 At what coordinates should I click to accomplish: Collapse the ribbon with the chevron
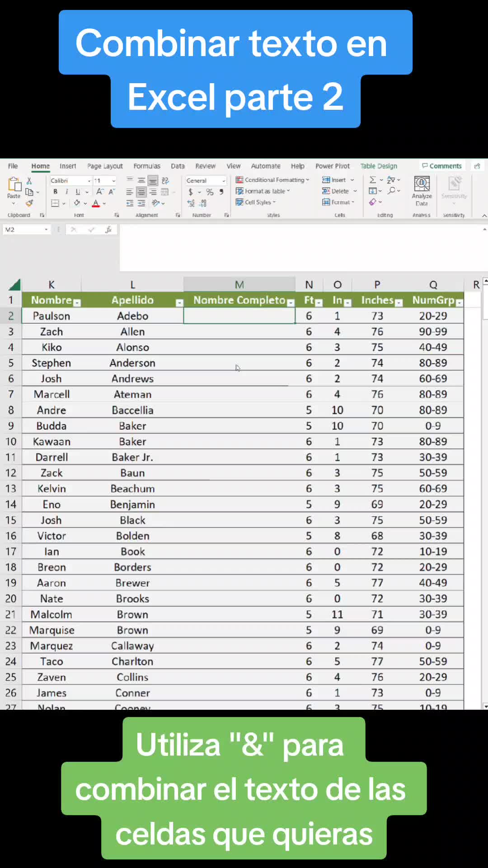coord(484,216)
